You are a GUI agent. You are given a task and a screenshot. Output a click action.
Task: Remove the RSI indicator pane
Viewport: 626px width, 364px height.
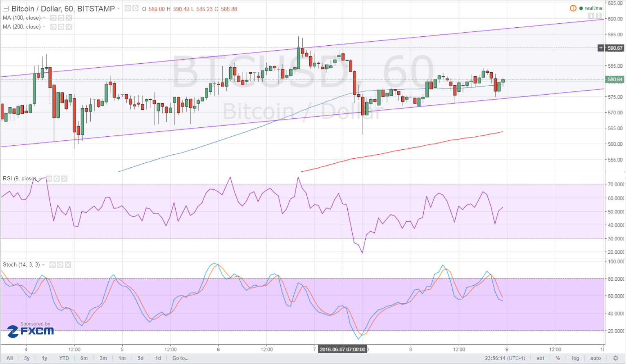click(x=65, y=179)
